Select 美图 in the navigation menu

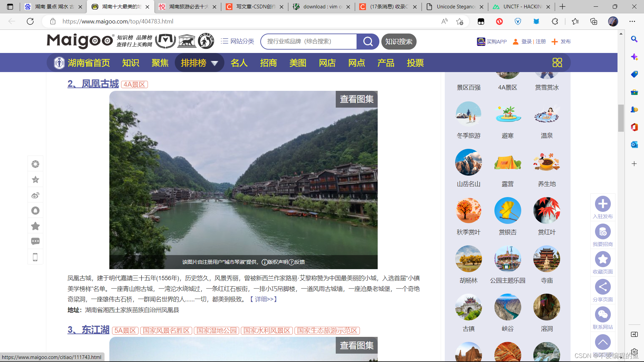point(298,63)
